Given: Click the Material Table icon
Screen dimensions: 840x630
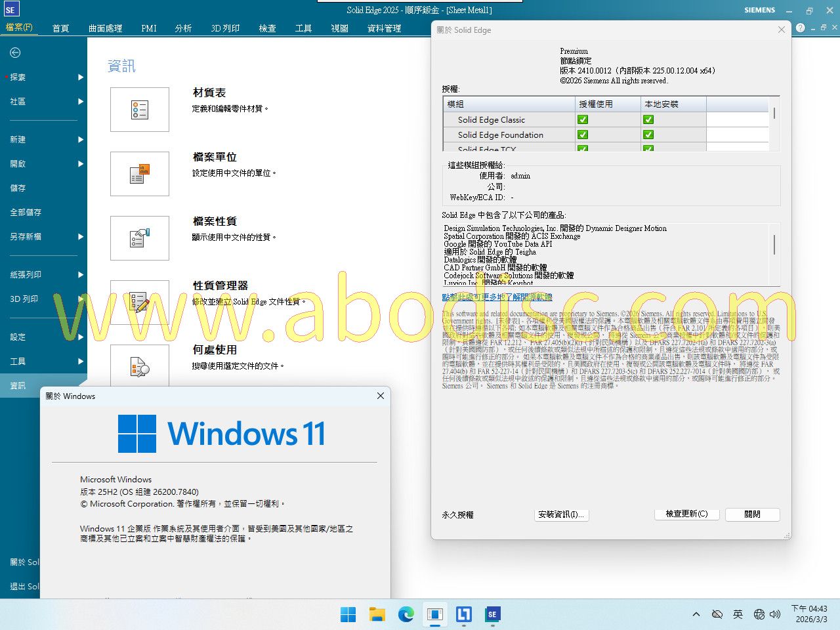Looking at the screenshot, I should [x=140, y=110].
